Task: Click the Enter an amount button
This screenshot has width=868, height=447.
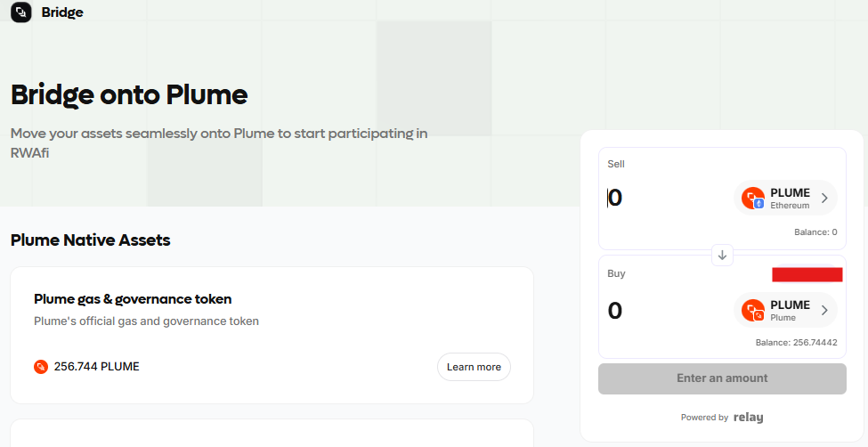Action: [722, 378]
